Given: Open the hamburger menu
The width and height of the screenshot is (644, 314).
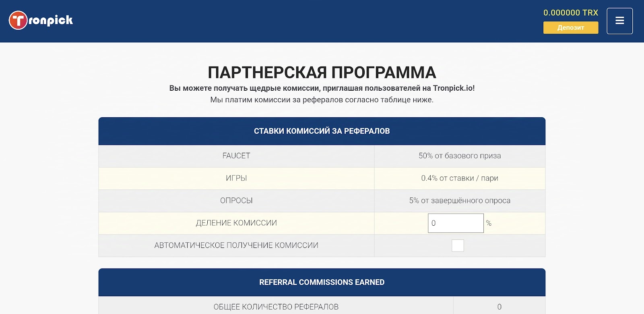Looking at the screenshot, I should 619,21.
